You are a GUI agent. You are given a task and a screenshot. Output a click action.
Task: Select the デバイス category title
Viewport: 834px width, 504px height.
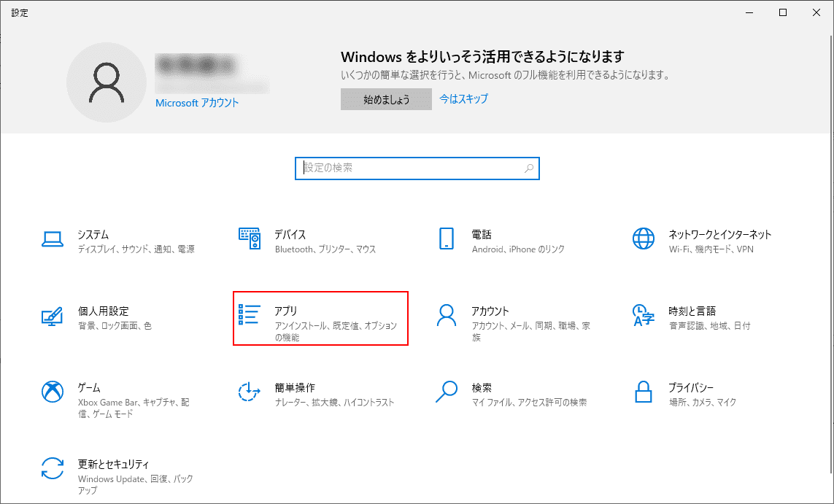290,234
